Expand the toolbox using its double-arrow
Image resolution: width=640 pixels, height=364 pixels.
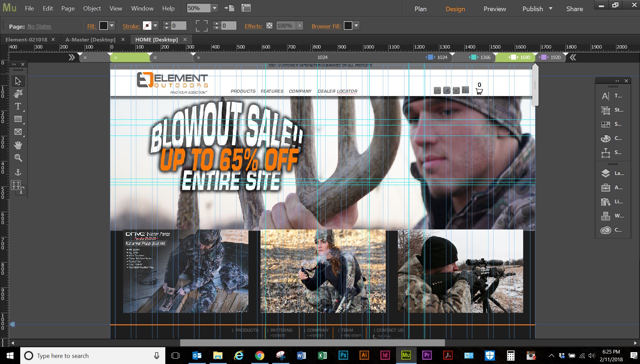(14, 64)
